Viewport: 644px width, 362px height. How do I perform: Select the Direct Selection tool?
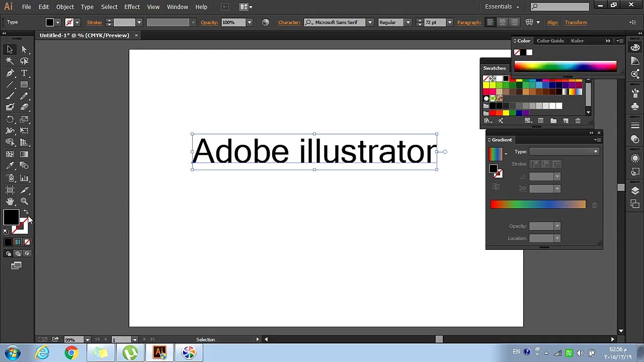(x=24, y=49)
